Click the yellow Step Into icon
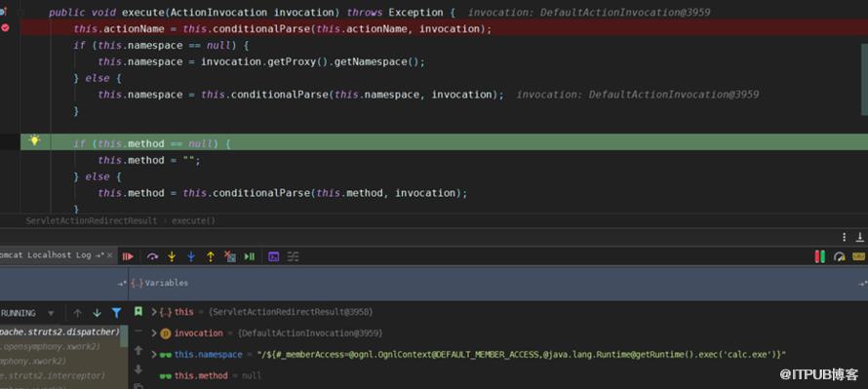This screenshot has width=868, height=389. [173, 256]
